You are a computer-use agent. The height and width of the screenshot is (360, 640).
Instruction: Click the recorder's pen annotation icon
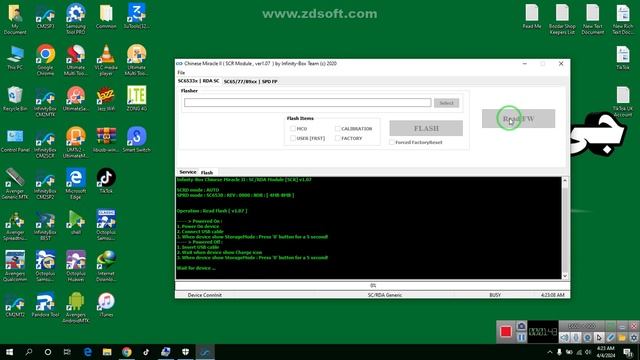pos(610,338)
